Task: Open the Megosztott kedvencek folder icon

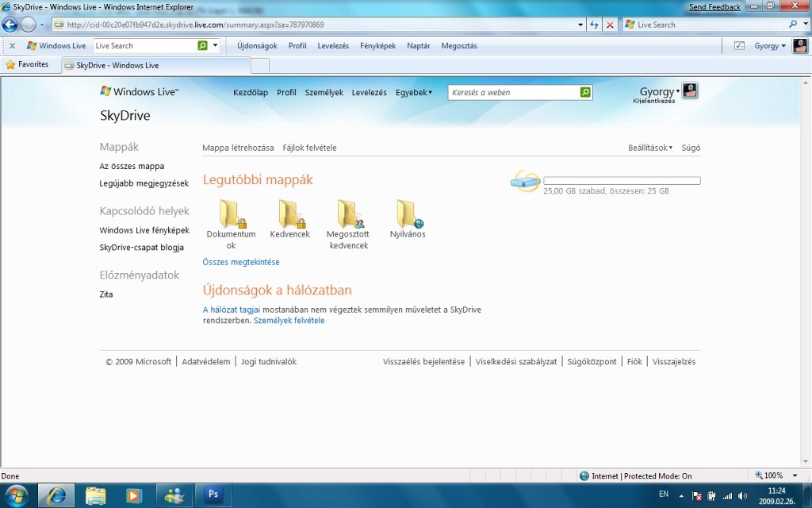Action: point(350,214)
